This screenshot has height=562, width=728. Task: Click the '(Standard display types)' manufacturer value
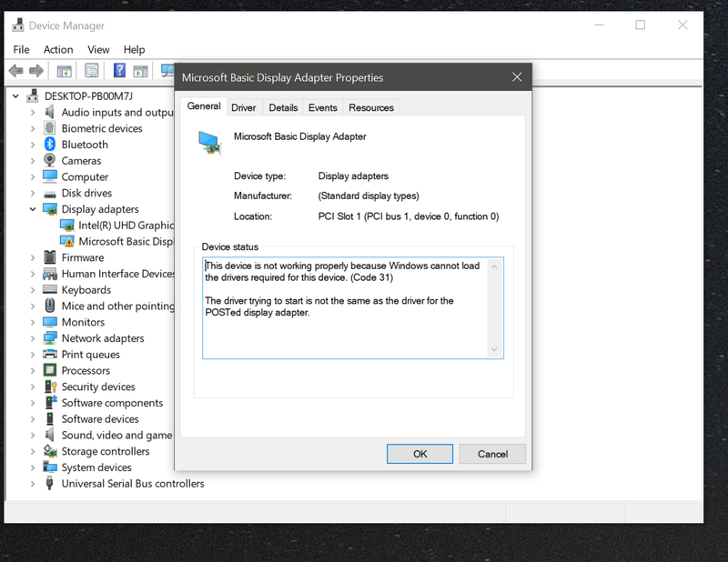369,196
